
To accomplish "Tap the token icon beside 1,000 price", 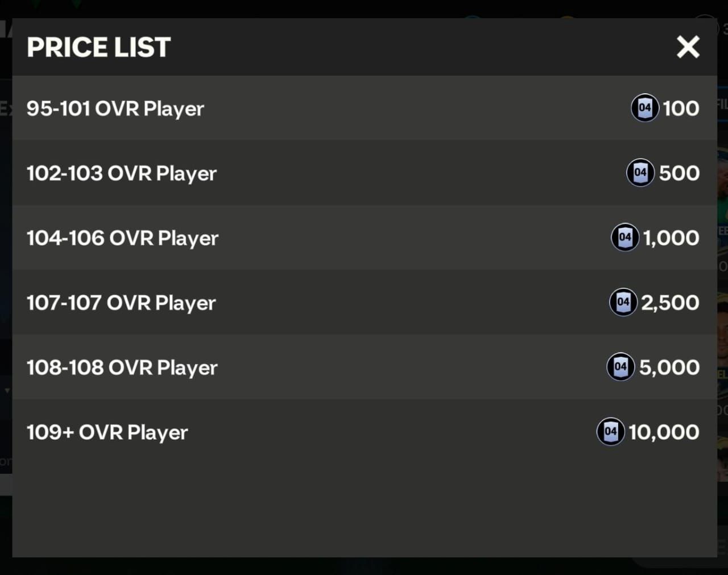I will point(625,237).
